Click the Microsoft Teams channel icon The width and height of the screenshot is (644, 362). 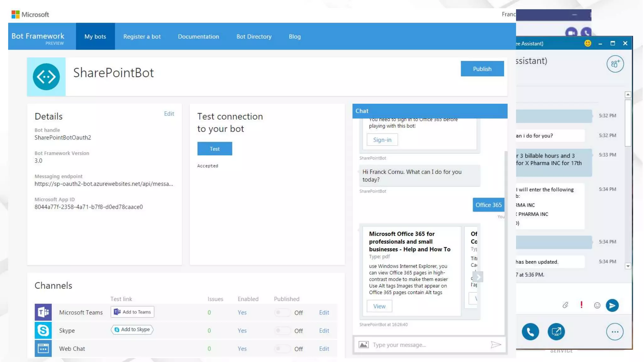click(x=43, y=312)
